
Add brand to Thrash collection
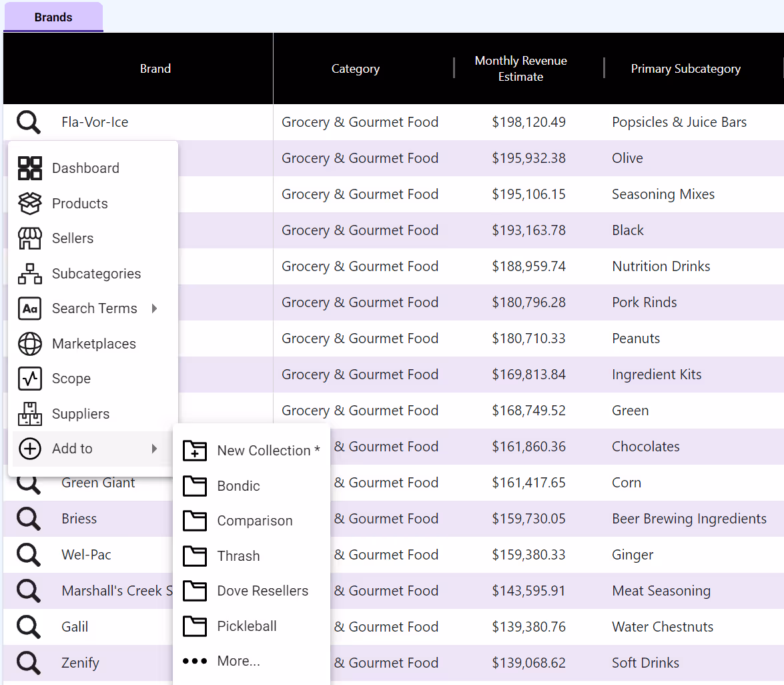252,556
